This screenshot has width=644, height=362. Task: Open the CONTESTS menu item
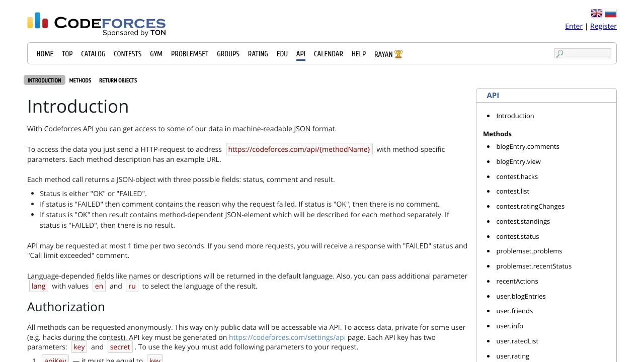tap(128, 54)
